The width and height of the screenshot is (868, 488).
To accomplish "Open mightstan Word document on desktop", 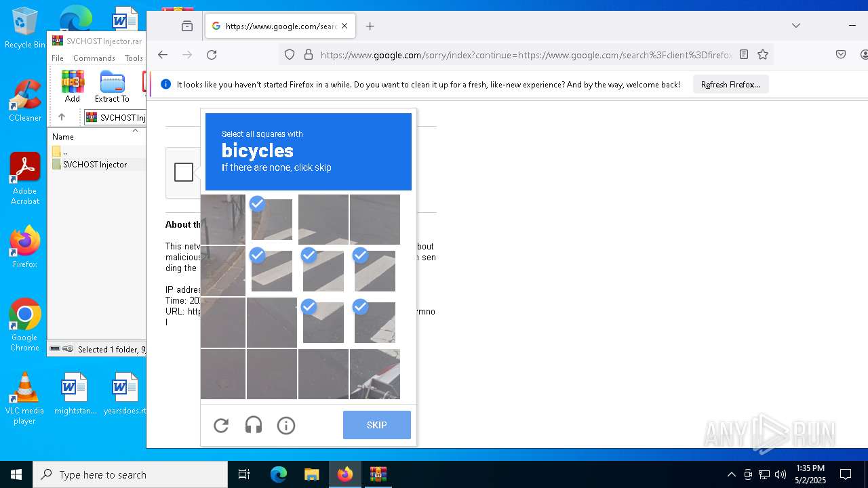I will 75,393.
